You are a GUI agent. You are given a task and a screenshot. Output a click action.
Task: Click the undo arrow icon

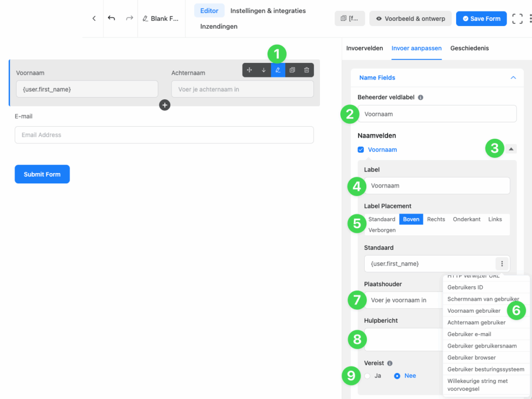point(111,19)
